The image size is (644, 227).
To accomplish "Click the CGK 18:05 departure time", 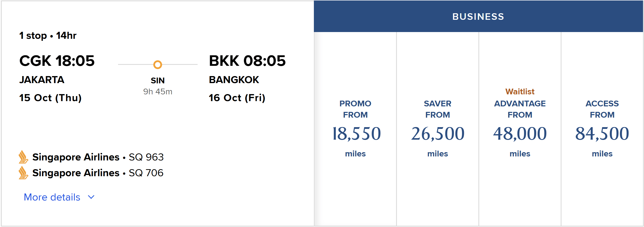I will 57,61.
